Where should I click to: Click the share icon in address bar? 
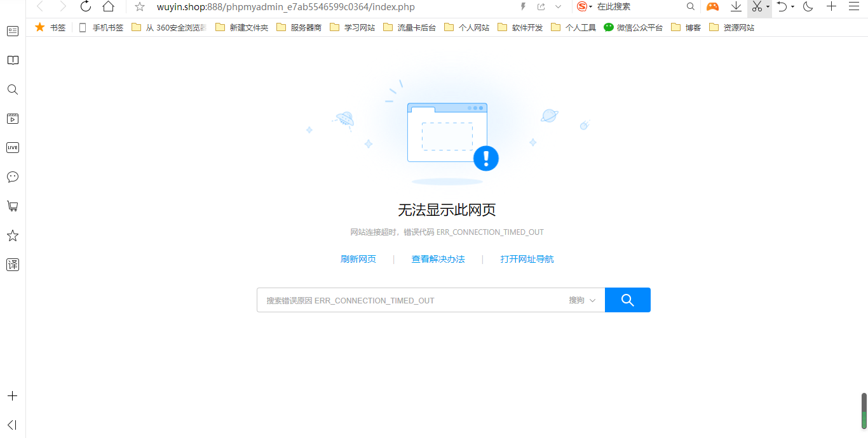(x=541, y=6)
